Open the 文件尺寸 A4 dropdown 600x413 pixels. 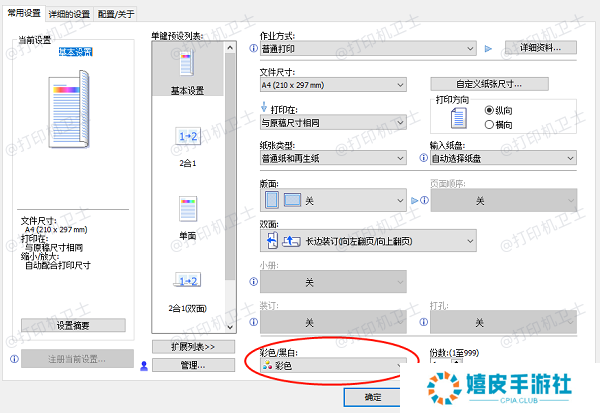click(x=333, y=85)
